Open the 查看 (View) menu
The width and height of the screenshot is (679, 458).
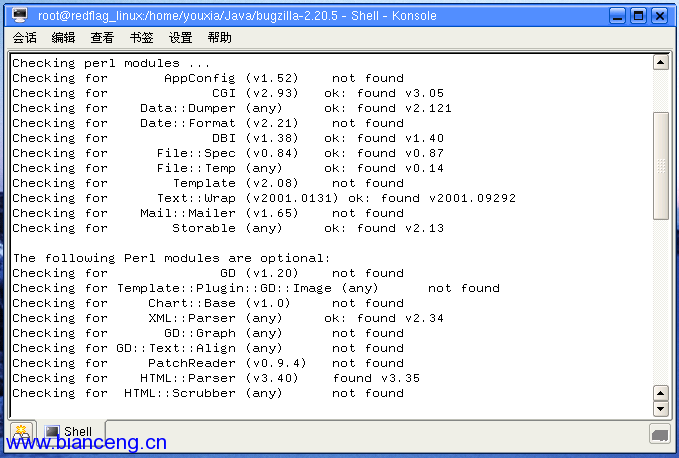(102, 38)
